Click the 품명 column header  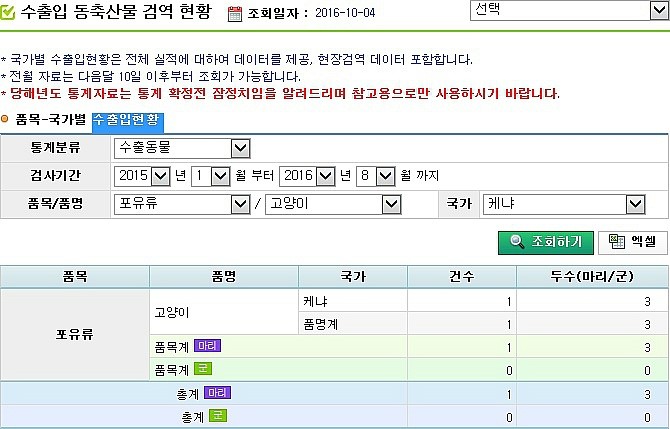(224, 276)
